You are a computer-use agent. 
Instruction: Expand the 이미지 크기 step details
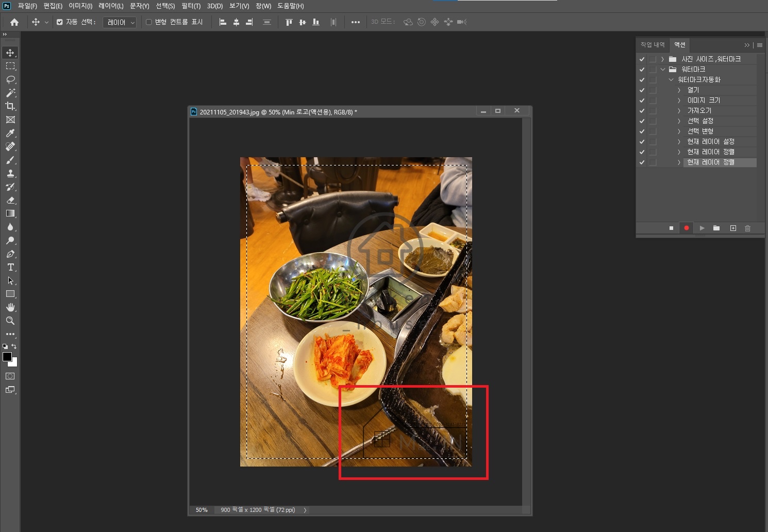click(679, 101)
